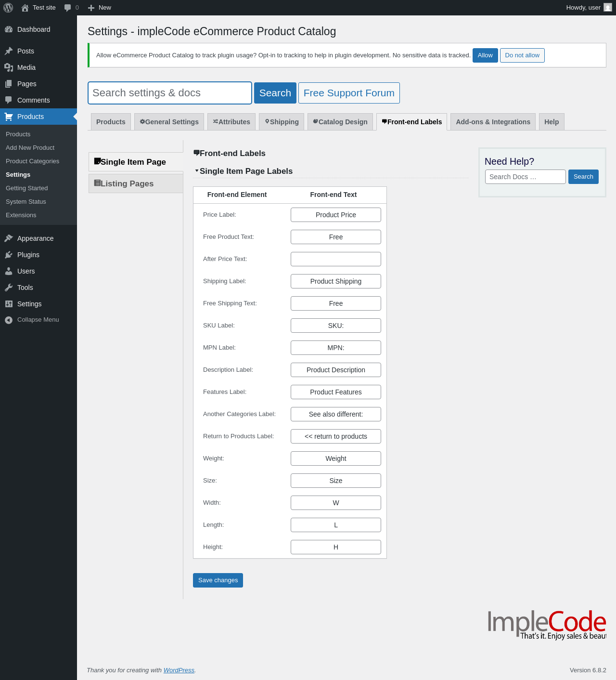Click the Pages icon in sidebar
The height and width of the screenshot is (680, 616).
9,84
